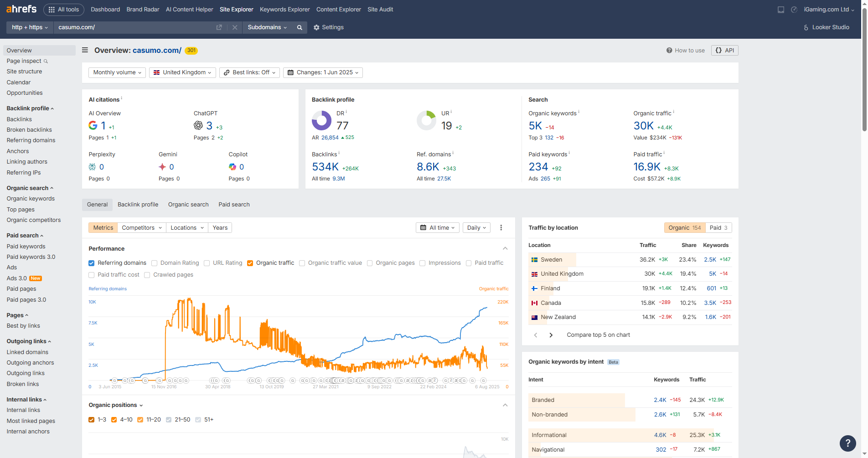Click the DR info icon
The width and height of the screenshot is (868, 458).
[x=346, y=111]
